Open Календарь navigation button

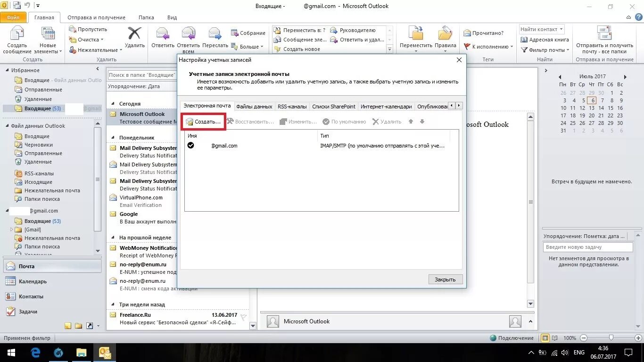click(52, 281)
